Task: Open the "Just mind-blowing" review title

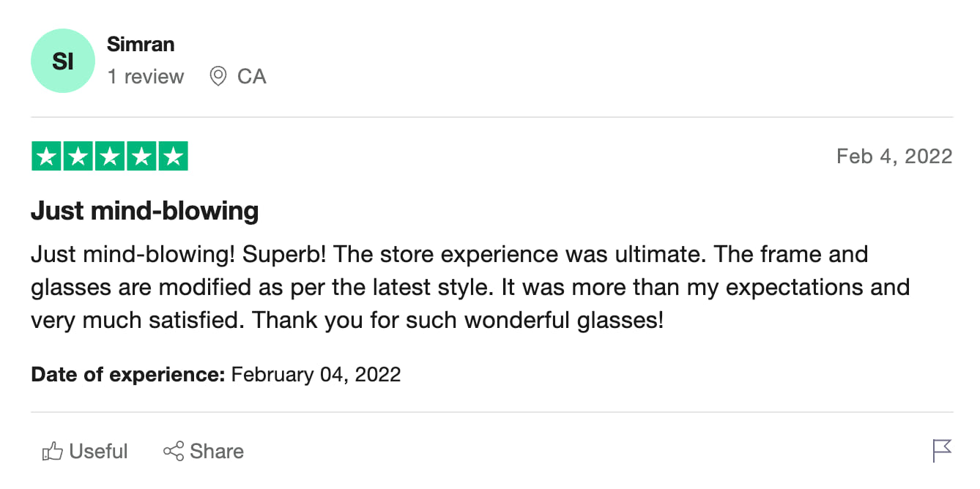Action: [144, 212]
